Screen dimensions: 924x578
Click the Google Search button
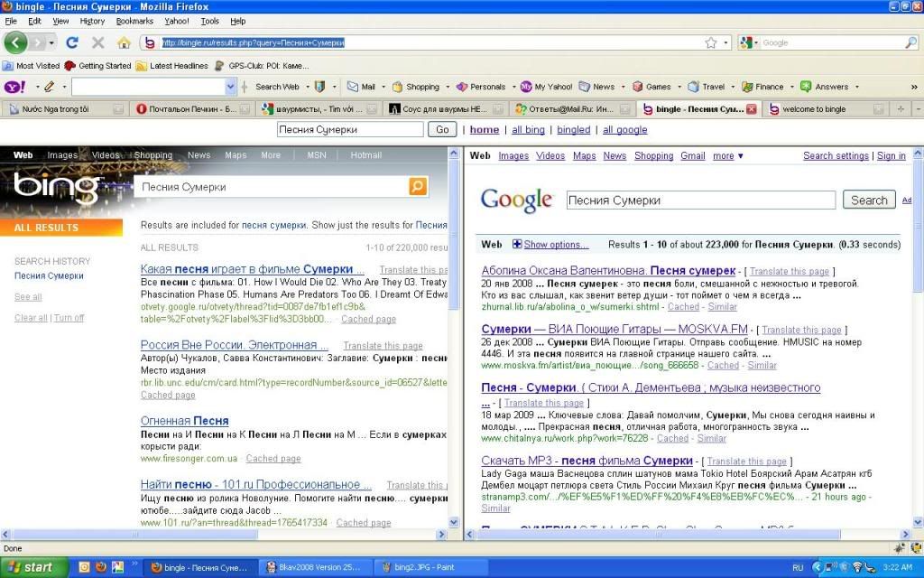pos(868,200)
